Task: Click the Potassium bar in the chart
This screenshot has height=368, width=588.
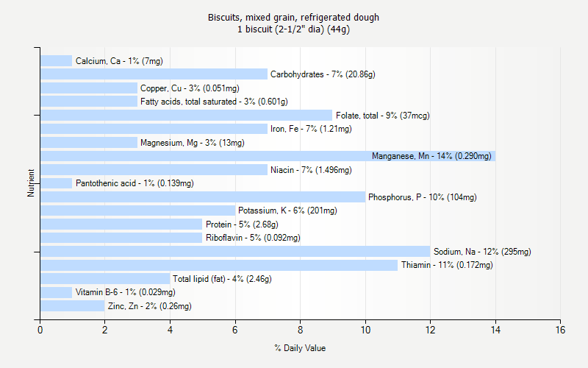Action: [x=137, y=210]
